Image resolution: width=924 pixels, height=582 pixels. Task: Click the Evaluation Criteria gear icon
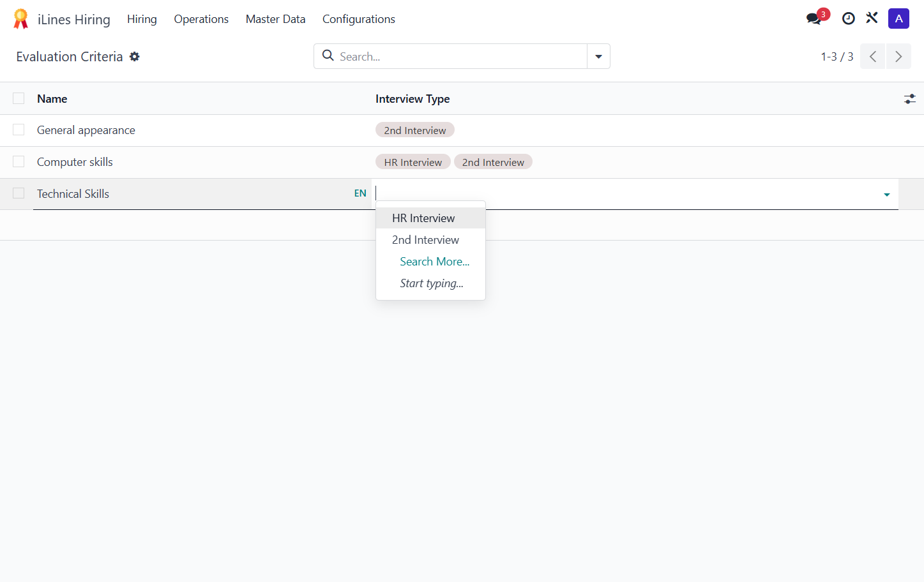tap(135, 57)
